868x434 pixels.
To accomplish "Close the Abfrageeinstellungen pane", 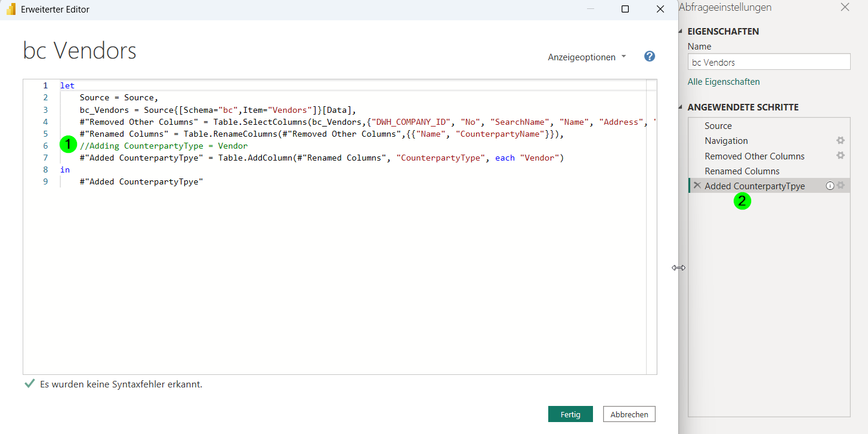I will 845,7.
